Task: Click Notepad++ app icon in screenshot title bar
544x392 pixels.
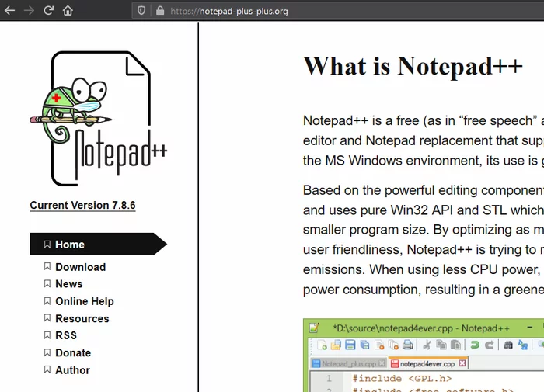Action: [x=314, y=328]
